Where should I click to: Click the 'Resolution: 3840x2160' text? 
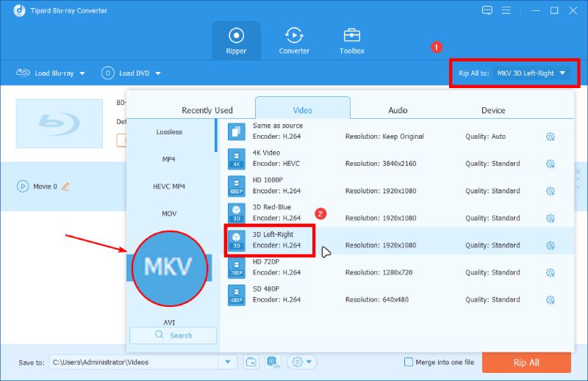coord(381,164)
